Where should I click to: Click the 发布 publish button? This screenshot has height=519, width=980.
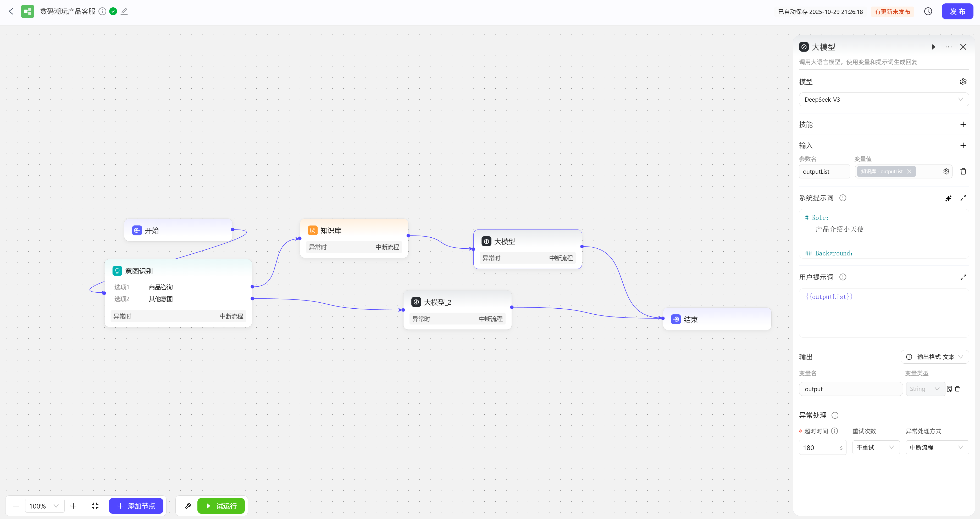[x=957, y=12]
